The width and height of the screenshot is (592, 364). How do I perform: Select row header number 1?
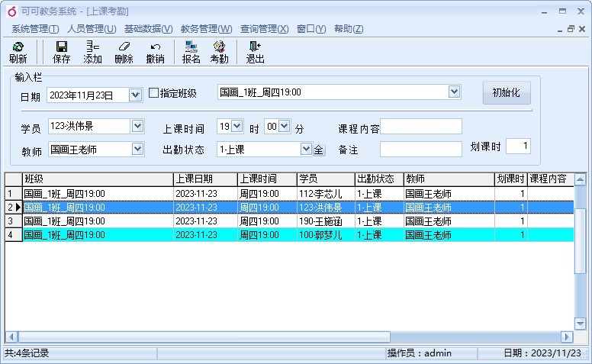(14, 194)
